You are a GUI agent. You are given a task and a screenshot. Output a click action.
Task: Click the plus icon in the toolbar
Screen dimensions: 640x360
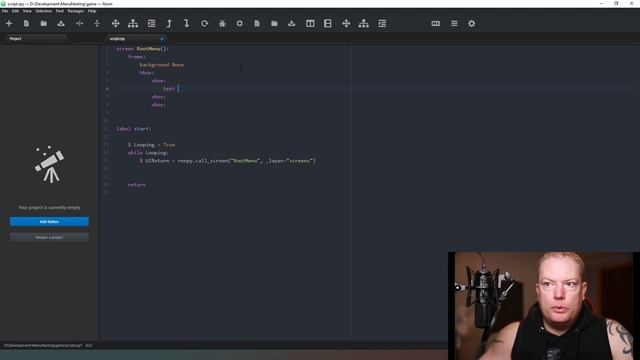pyautogui.click(x=9, y=24)
